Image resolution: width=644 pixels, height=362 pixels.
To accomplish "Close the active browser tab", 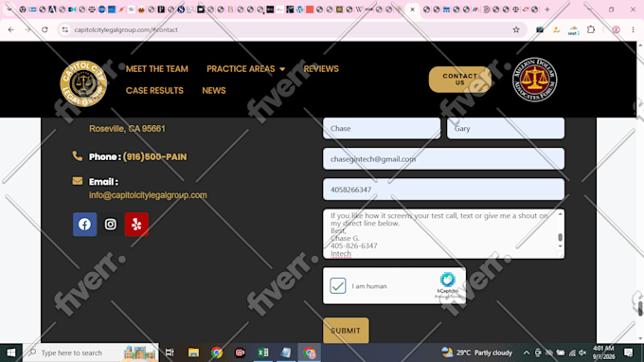I will [412, 9].
